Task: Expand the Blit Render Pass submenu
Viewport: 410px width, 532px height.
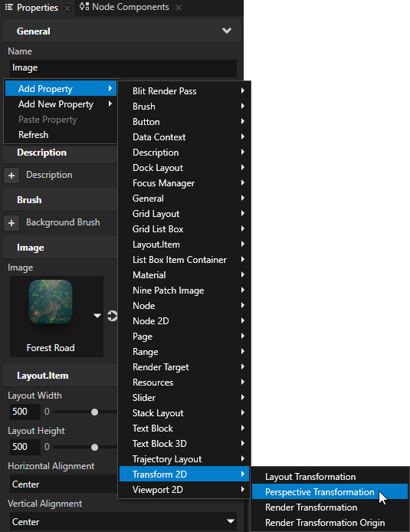Action: (x=185, y=91)
